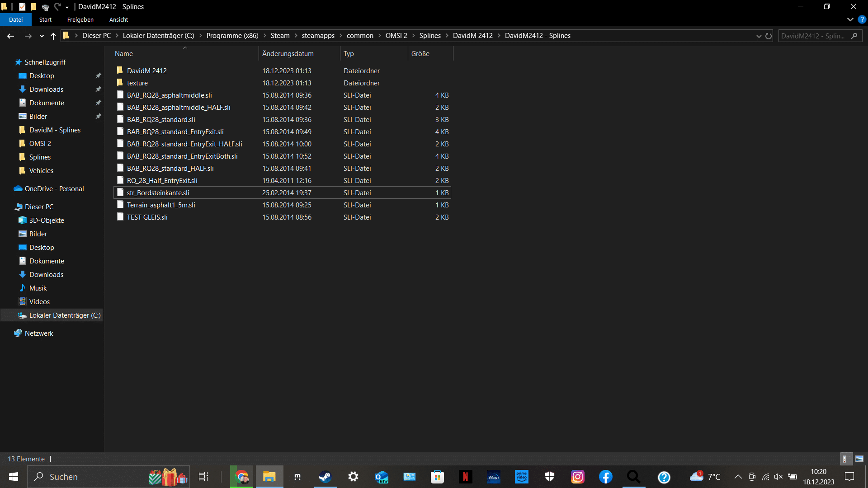Viewport: 868px width, 488px height.
Task: Switch to large thumbnails view icon
Action: tap(859, 459)
